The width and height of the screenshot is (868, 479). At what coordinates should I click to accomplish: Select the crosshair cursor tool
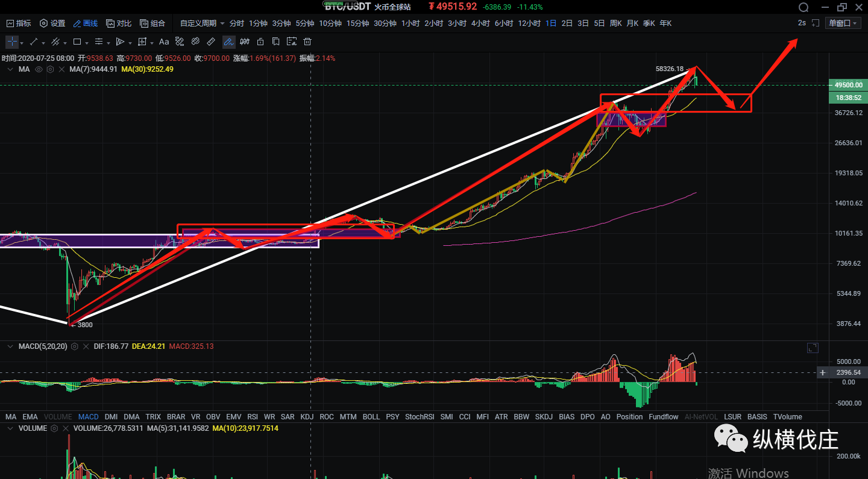[12, 42]
